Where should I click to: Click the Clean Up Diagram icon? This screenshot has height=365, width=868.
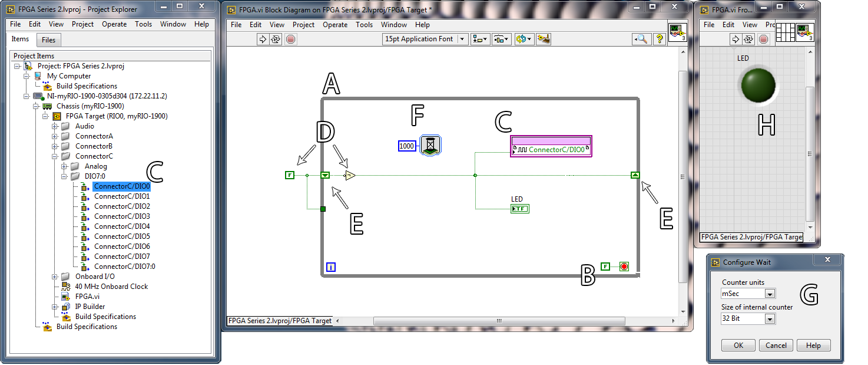544,40
